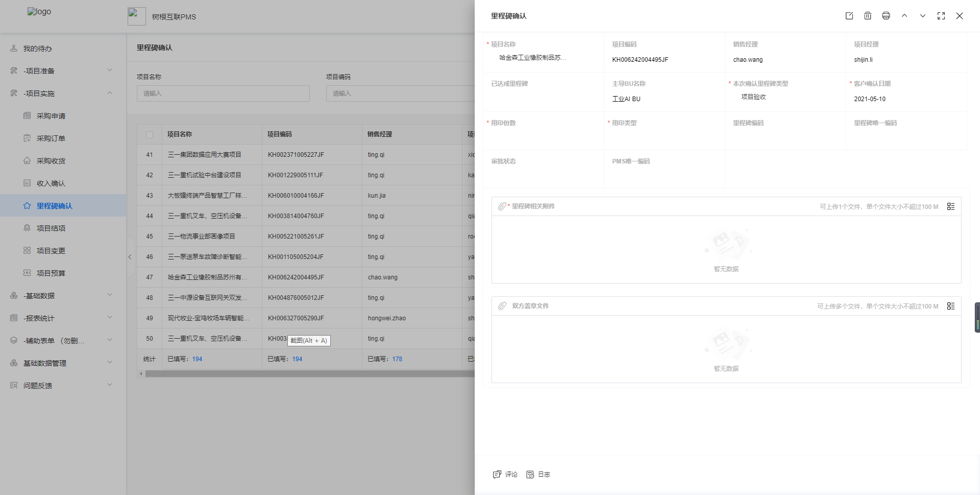980x495 pixels.
Task: Open list view icon for 双方盖章文件
Action: (951, 306)
